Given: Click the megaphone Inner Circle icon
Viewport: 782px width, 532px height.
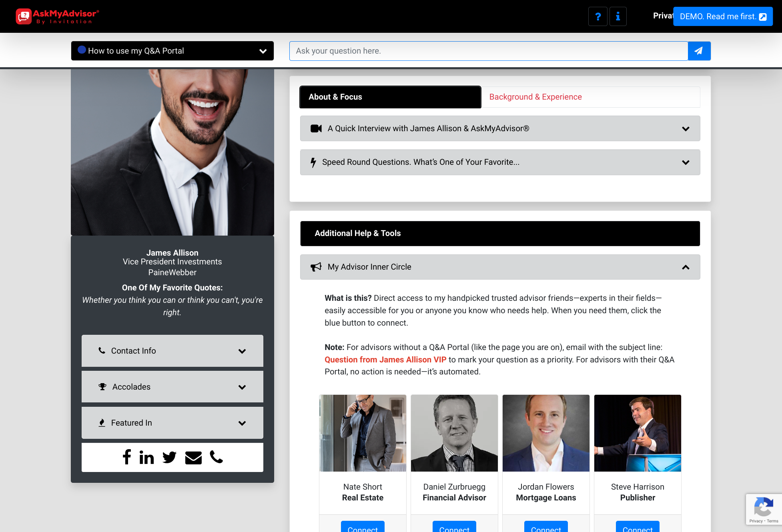Looking at the screenshot, I should pos(316,267).
